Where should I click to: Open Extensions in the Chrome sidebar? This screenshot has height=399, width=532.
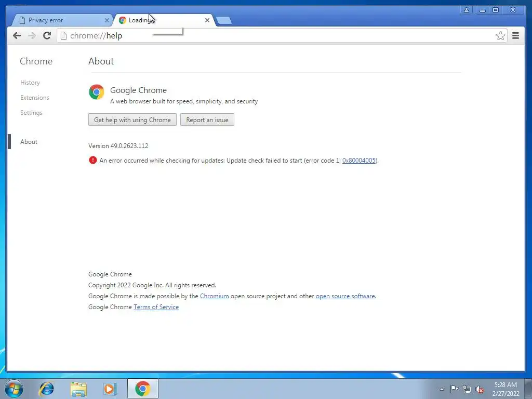[35, 97]
